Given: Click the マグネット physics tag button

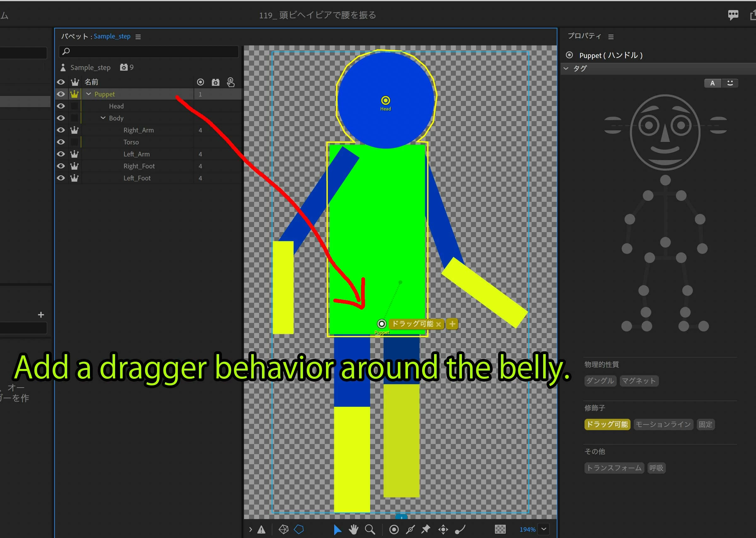Looking at the screenshot, I should coord(638,381).
